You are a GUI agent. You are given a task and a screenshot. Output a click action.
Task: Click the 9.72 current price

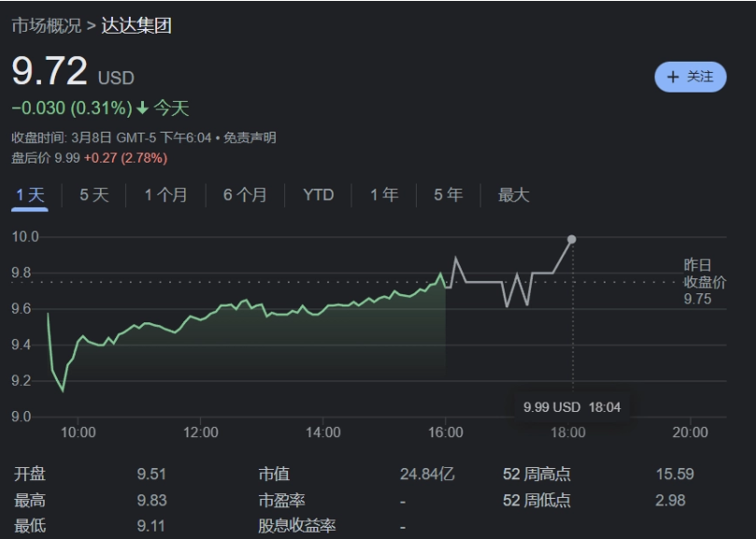(50, 71)
